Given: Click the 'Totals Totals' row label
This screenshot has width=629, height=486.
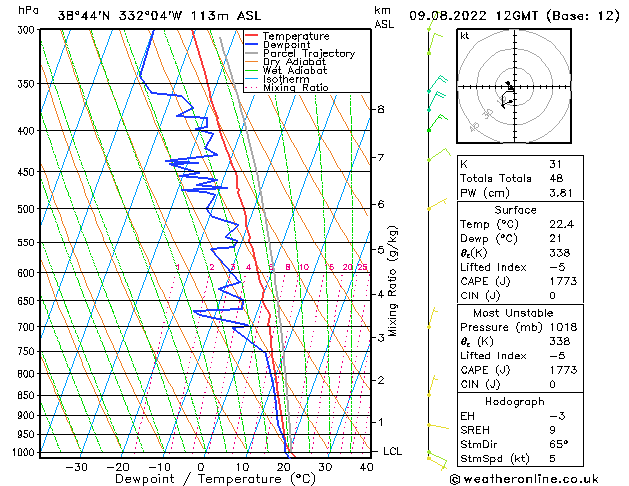Looking at the screenshot, I should click(496, 178).
